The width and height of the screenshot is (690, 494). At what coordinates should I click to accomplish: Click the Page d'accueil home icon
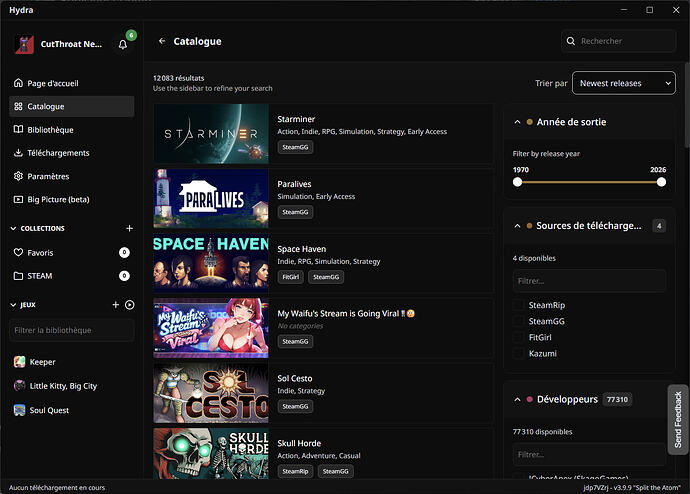(18, 83)
